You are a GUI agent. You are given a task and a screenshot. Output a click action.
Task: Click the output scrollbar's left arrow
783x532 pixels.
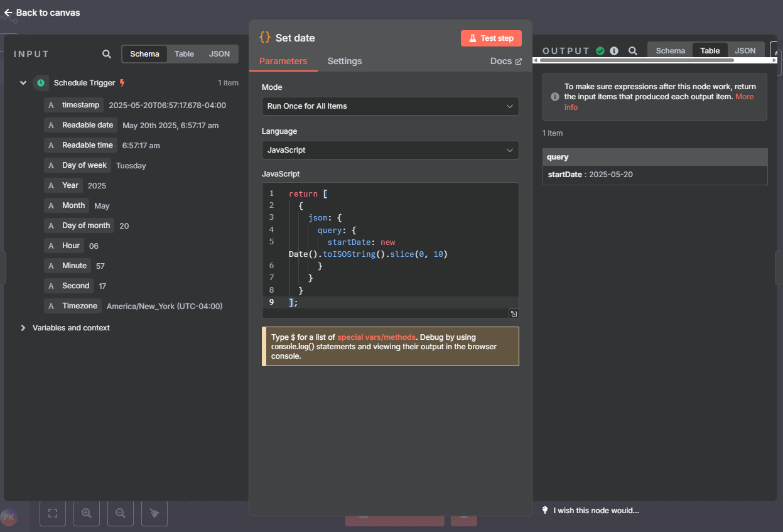point(535,60)
